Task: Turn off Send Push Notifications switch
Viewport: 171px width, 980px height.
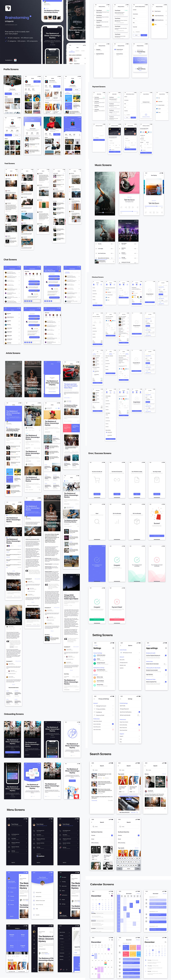Action: (139, 712)
